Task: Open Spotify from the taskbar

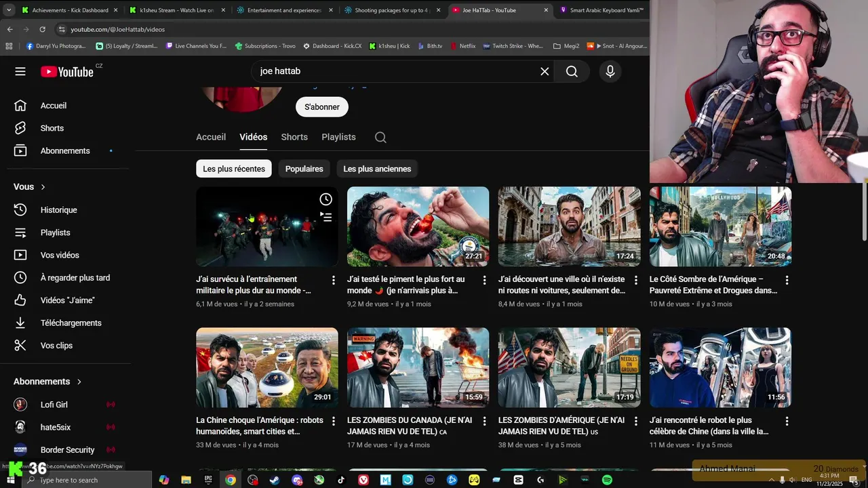Action: [607, 480]
